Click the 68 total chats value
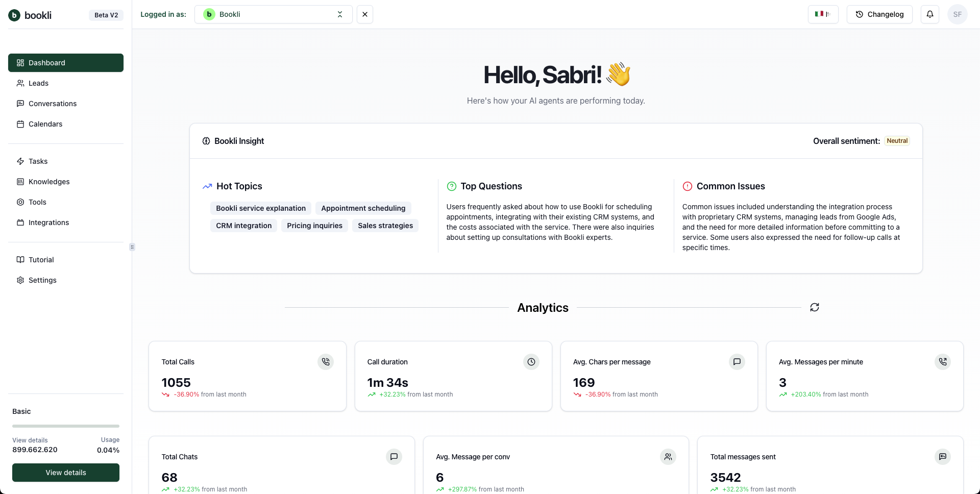This screenshot has width=980, height=494. tap(169, 478)
